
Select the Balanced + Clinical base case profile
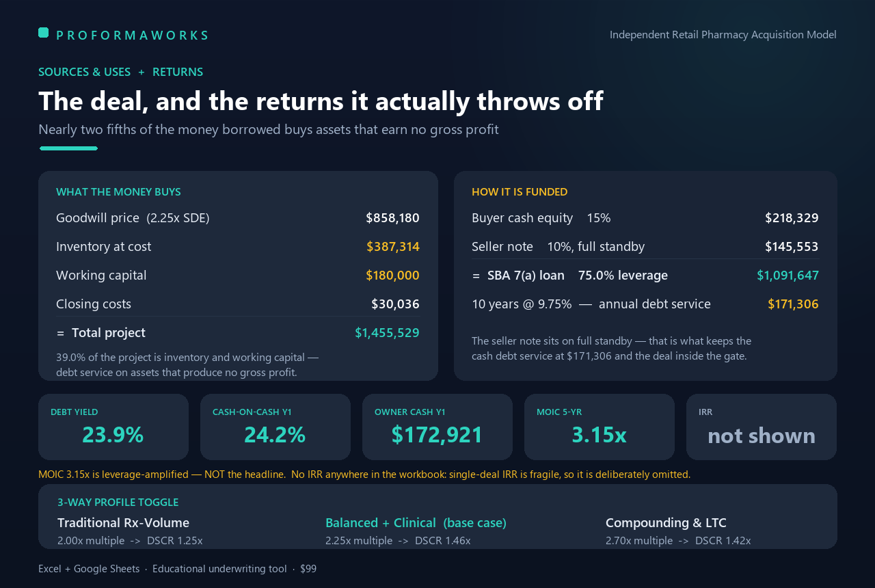[x=416, y=531]
